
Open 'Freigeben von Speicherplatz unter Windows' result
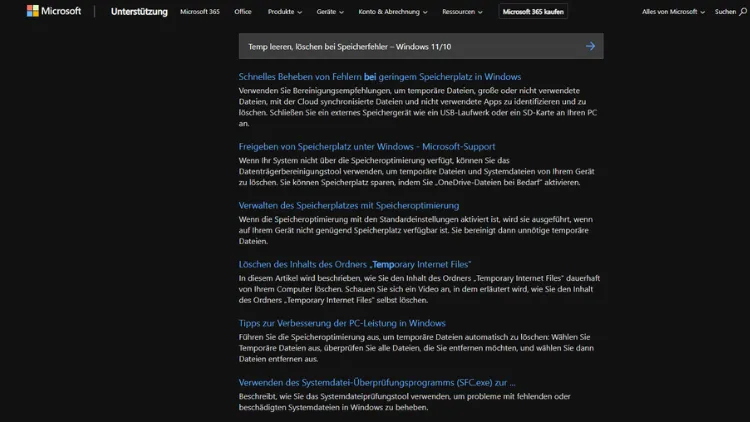(367, 146)
